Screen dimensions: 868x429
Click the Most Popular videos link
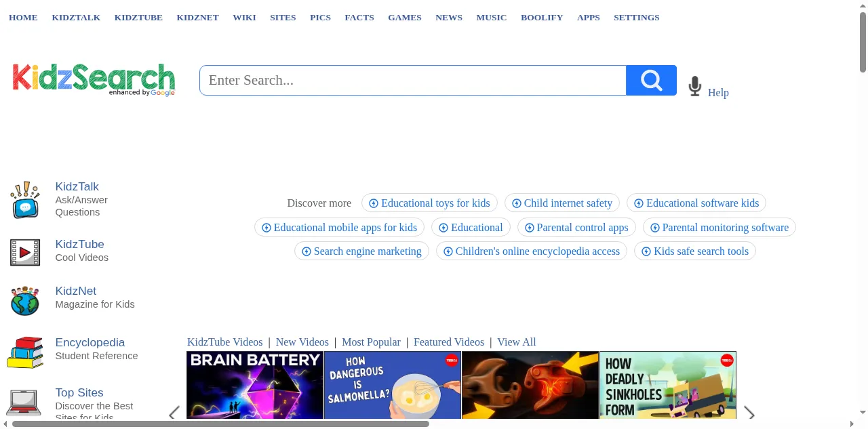[371, 342]
